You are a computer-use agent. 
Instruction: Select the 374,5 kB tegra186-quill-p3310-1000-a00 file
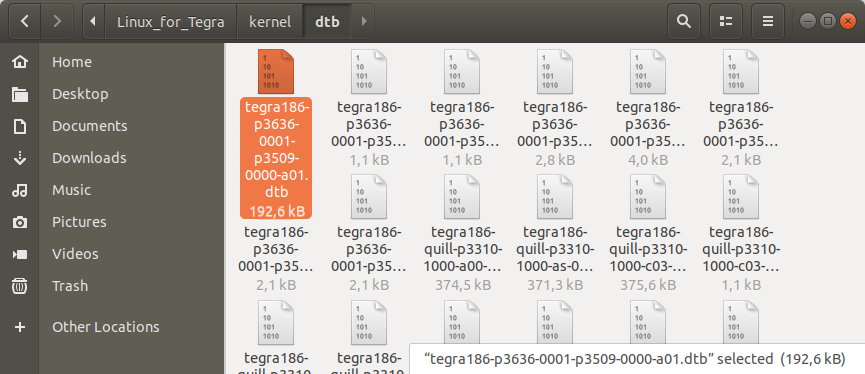tap(462, 233)
